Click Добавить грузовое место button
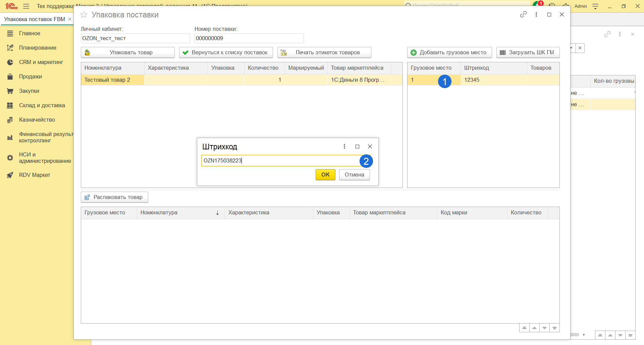644x345 pixels. [449, 53]
